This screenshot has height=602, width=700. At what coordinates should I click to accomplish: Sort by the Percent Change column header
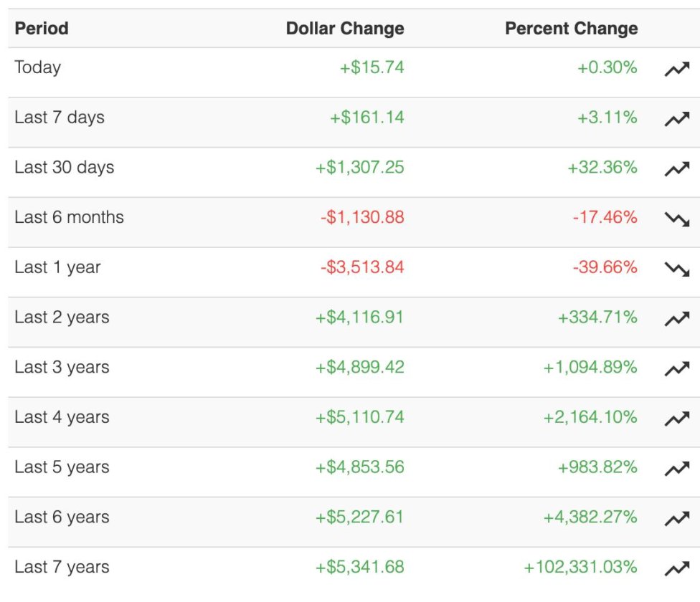[x=571, y=29]
